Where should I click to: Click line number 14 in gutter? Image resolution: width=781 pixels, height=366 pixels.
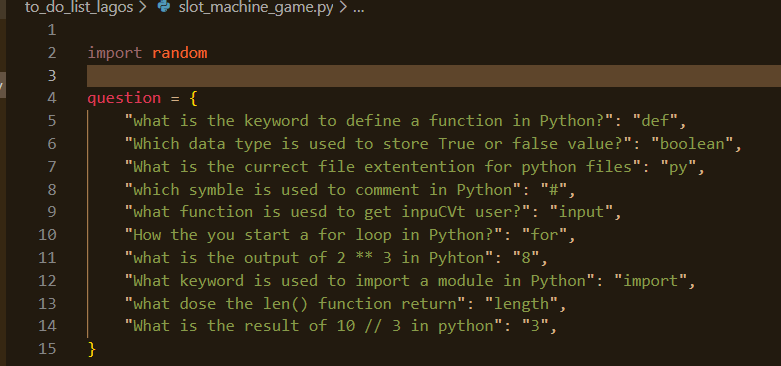tap(47, 326)
